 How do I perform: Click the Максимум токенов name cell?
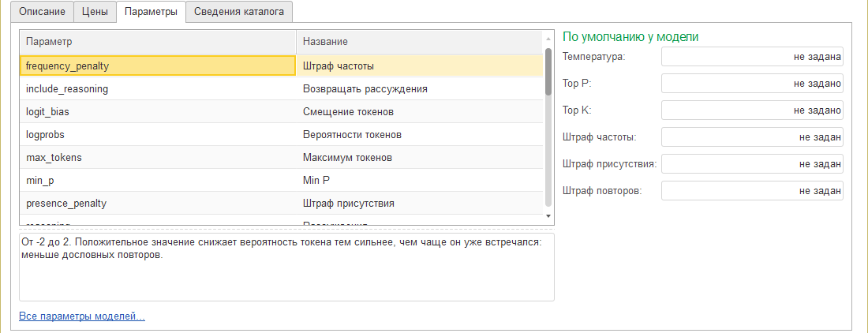click(x=420, y=158)
